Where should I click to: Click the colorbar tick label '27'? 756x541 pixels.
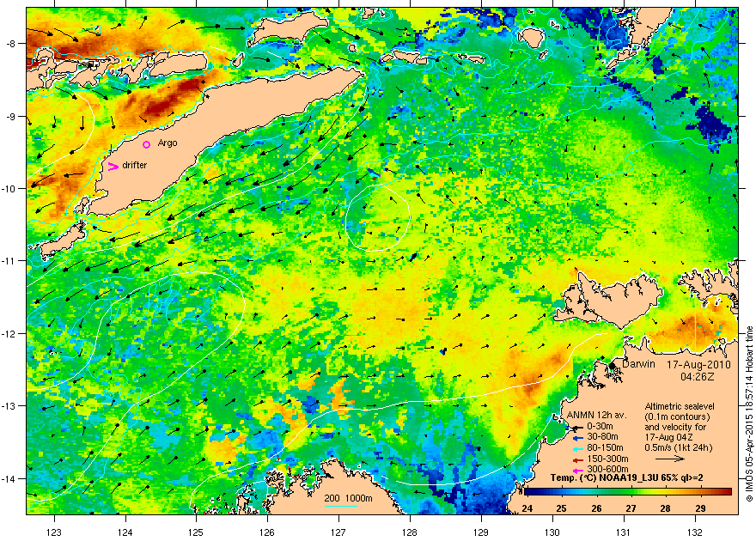[x=631, y=508]
